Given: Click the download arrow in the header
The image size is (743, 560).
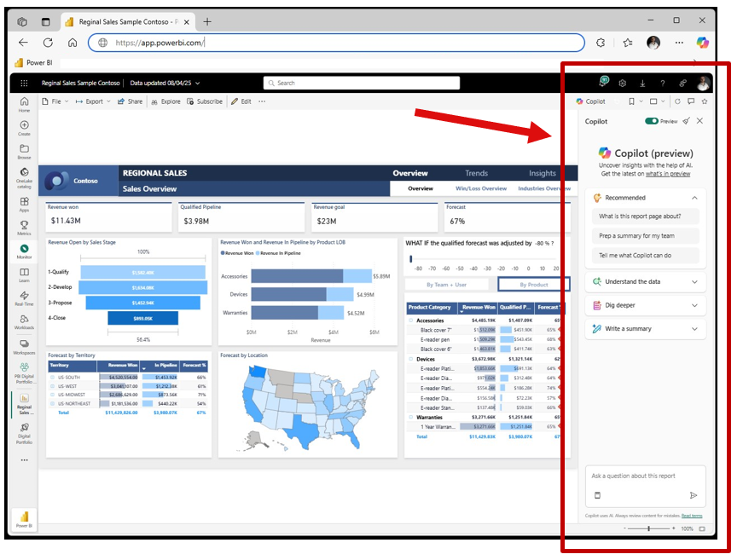Looking at the screenshot, I should pos(642,84).
